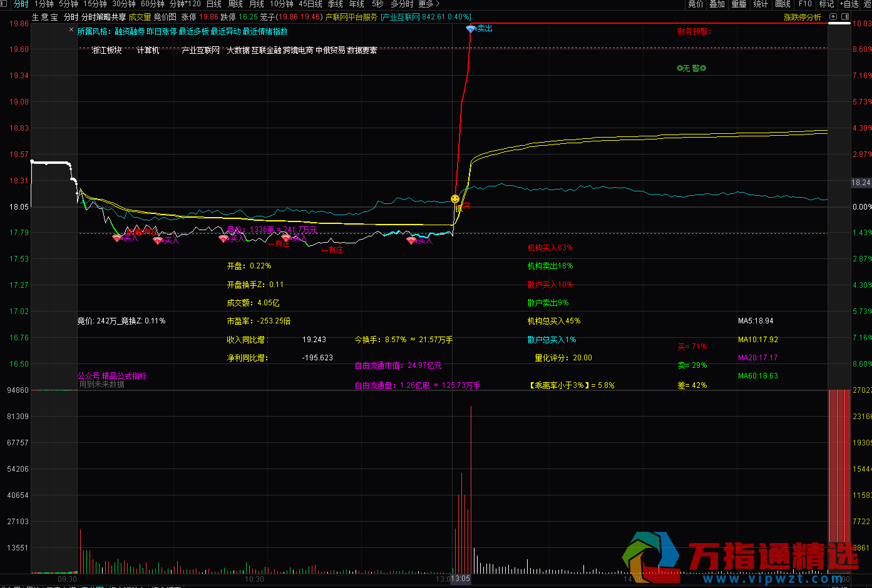This screenshot has width=872, height=588.
Task: Open the 更多 periods dropdown
Action: coord(428,4)
